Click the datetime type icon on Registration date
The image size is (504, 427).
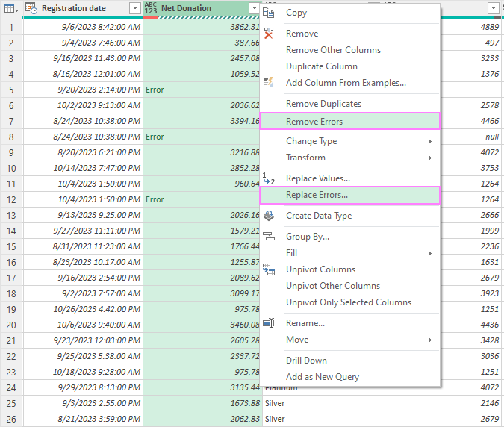pyautogui.click(x=31, y=8)
